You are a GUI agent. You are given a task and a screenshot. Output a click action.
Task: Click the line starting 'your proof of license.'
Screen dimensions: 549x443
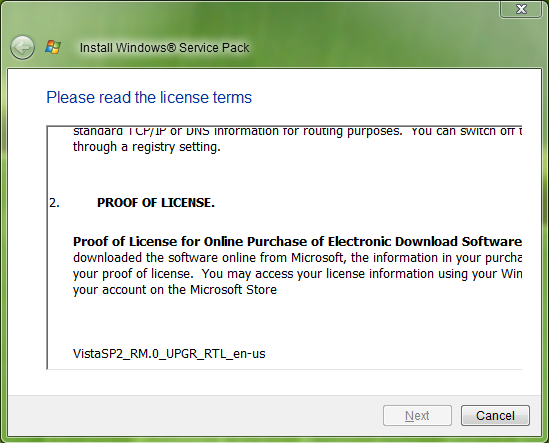click(297, 274)
